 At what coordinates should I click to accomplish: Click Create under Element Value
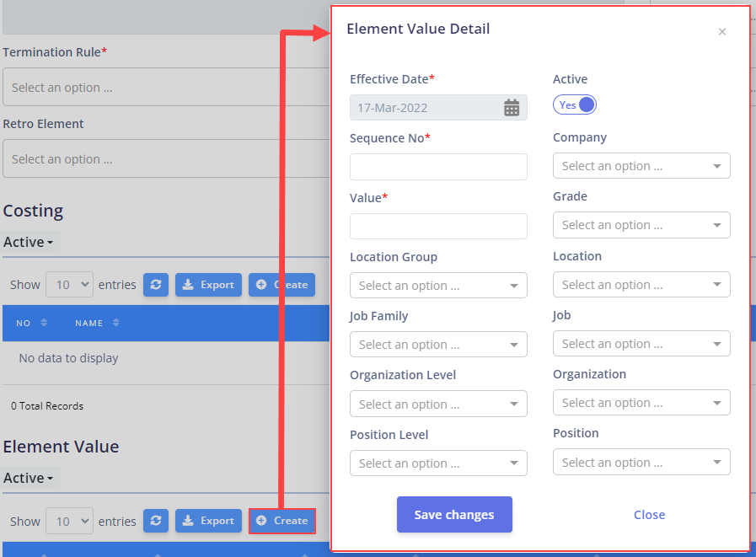click(282, 521)
